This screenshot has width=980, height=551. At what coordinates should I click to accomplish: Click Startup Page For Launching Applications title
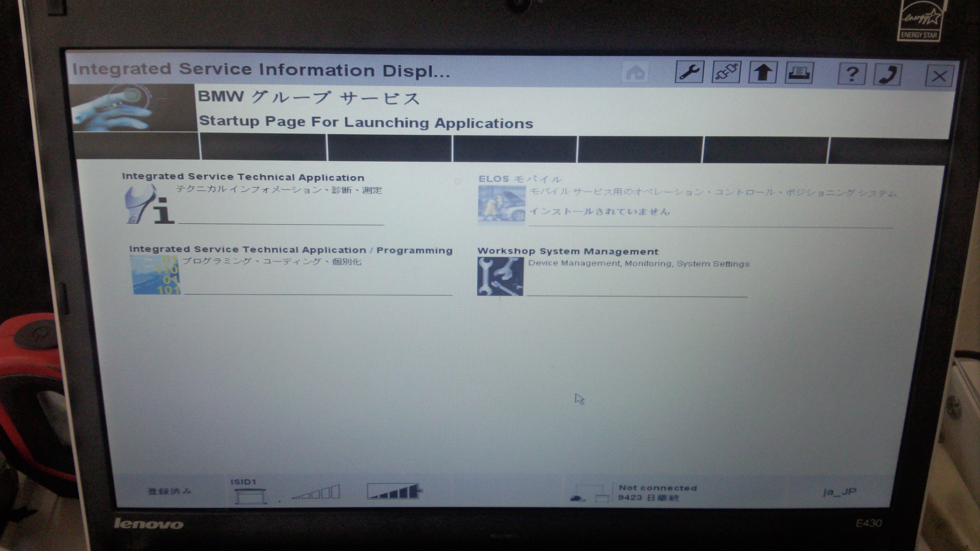(366, 122)
